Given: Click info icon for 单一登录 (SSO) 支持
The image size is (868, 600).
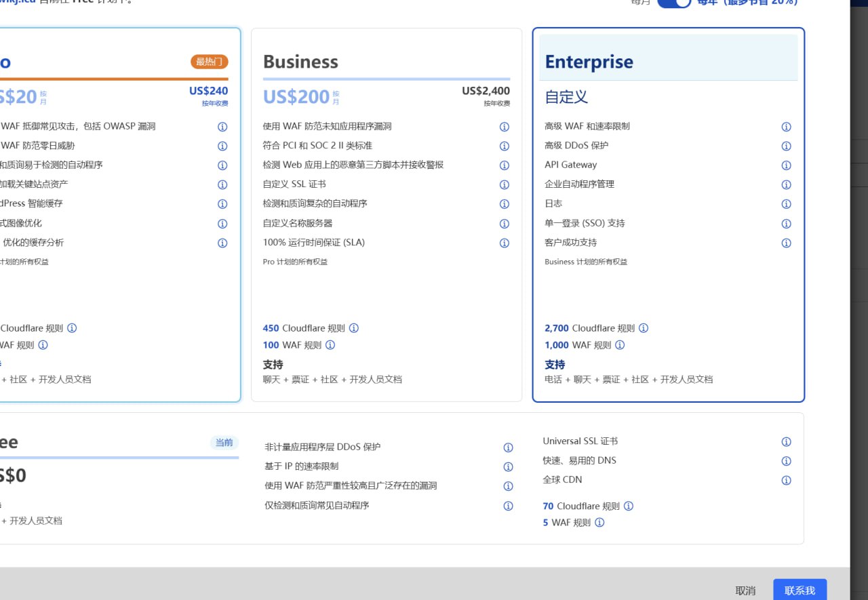Looking at the screenshot, I should [x=786, y=223].
